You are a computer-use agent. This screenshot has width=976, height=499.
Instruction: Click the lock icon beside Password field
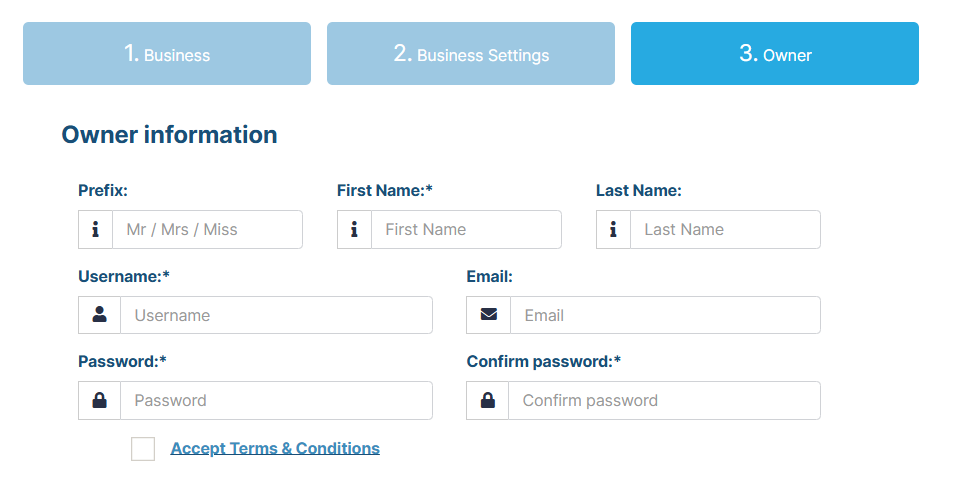pyautogui.click(x=100, y=401)
